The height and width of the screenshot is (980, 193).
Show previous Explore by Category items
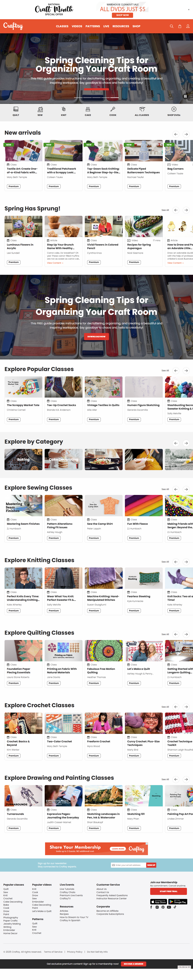click(176, 443)
